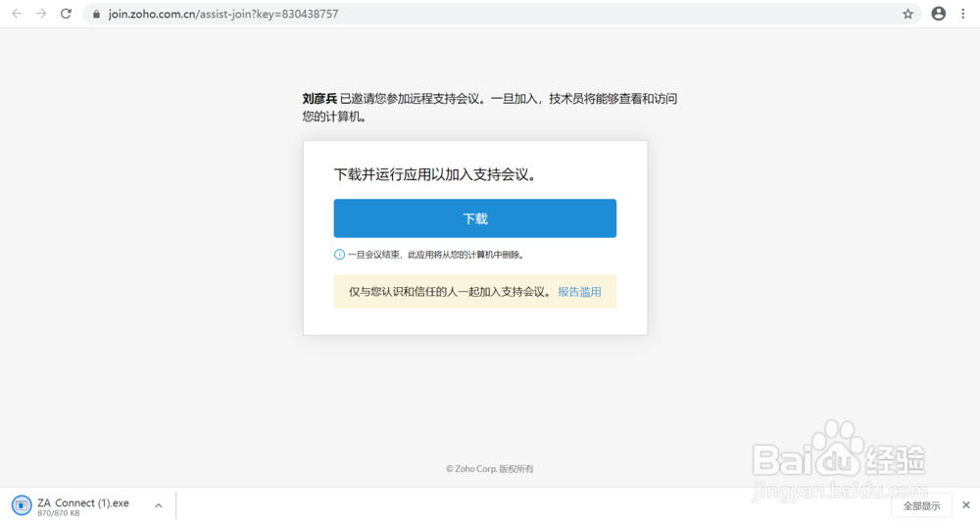
Task: Open the user profile avatar icon
Action: (x=938, y=13)
